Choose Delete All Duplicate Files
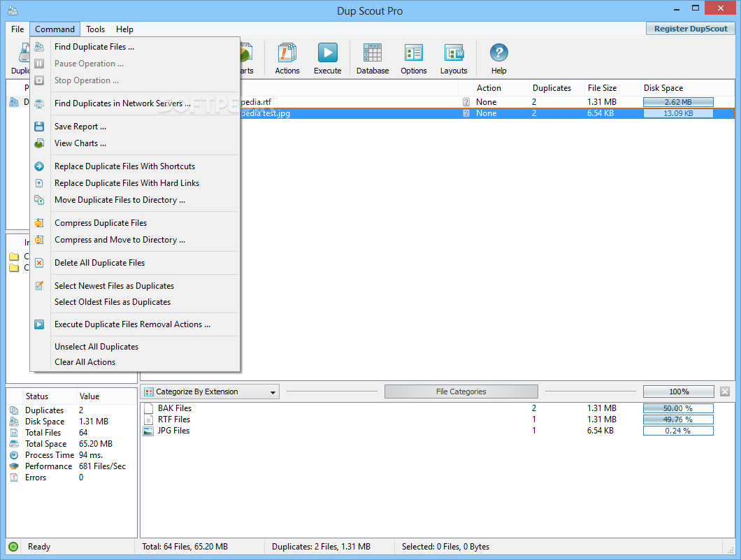741x560 pixels. click(x=135, y=263)
